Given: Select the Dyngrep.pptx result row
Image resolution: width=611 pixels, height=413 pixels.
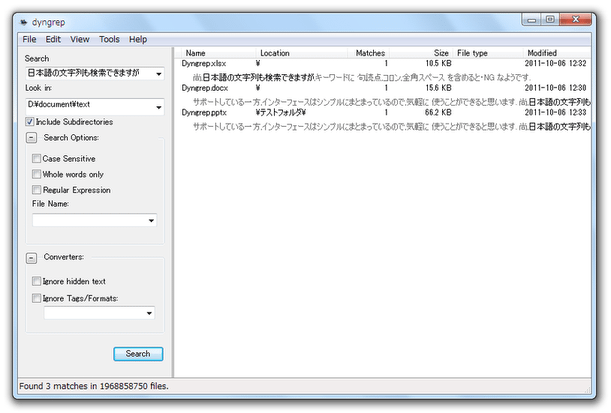Looking at the screenshot, I should point(383,113).
